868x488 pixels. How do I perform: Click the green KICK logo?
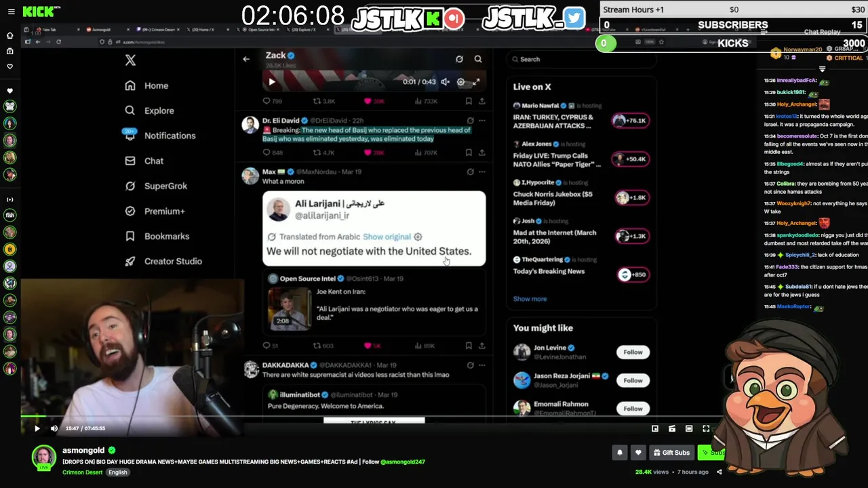[x=39, y=12]
